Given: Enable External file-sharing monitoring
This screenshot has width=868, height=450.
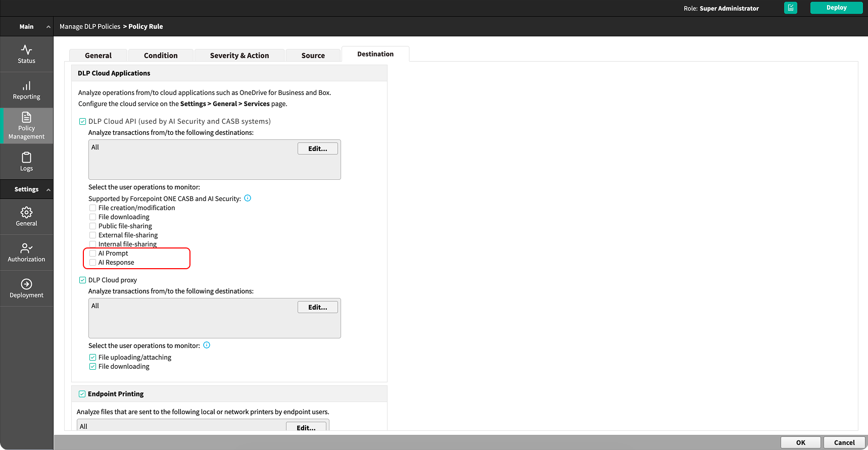Looking at the screenshot, I should click(92, 235).
